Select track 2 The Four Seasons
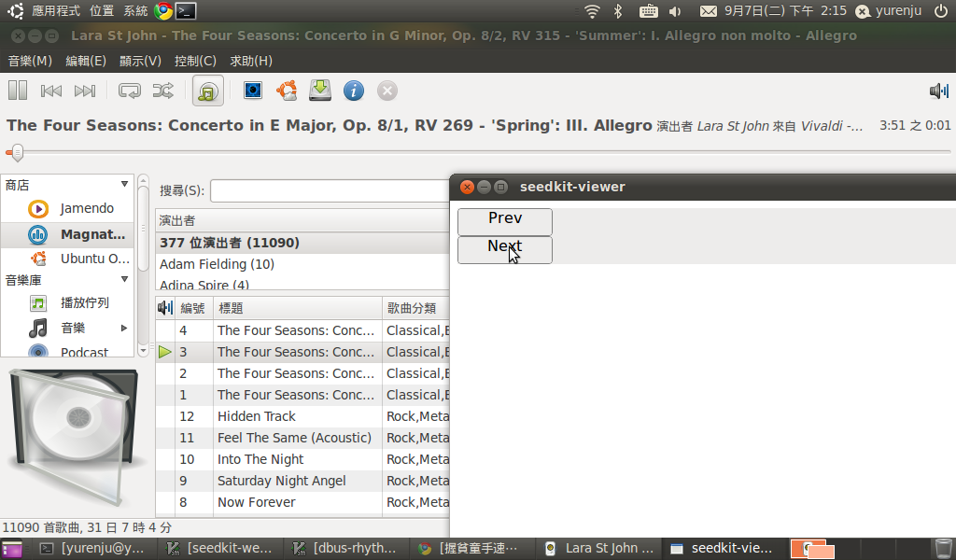The height and width of the screenshot is (560, 956). click(x=303, y=373)
